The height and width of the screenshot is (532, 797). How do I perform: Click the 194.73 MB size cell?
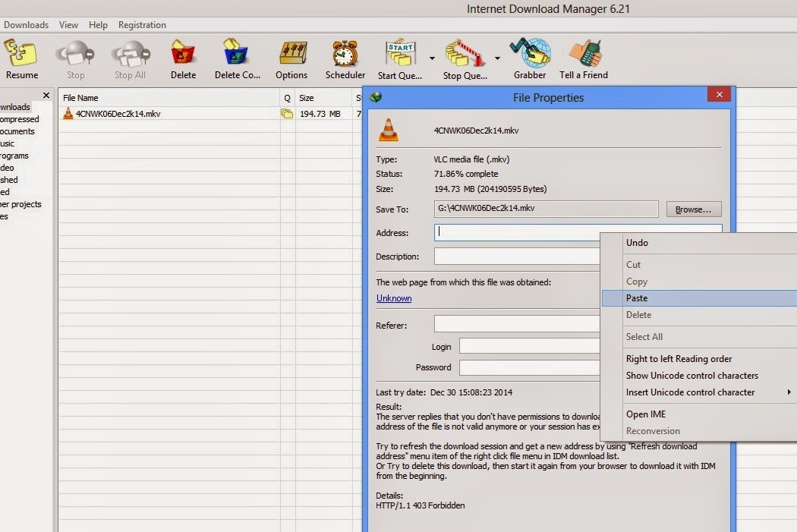pos(320,114)
